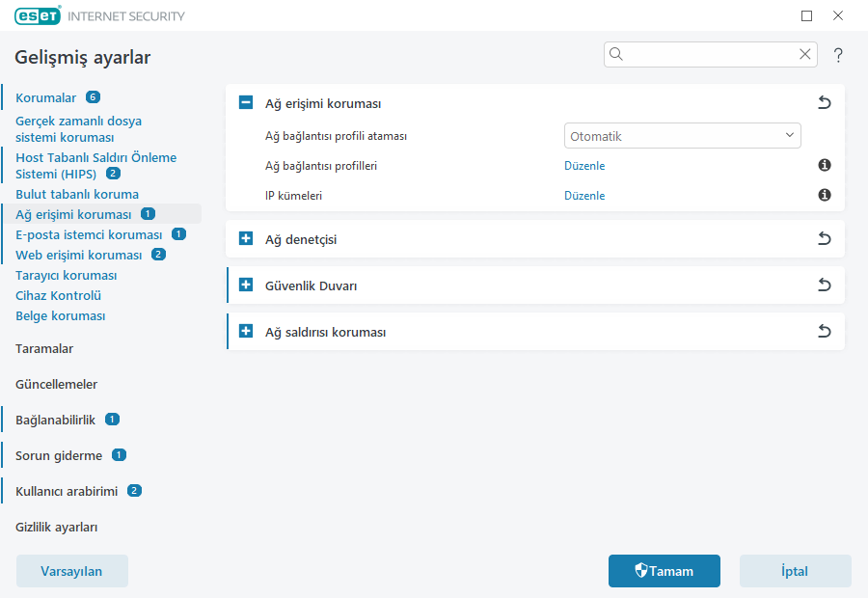Viewport: 868px width, 598px height.
Task: Reset Ağ denetçisi section via undo arrow
Action: (825, 238)
